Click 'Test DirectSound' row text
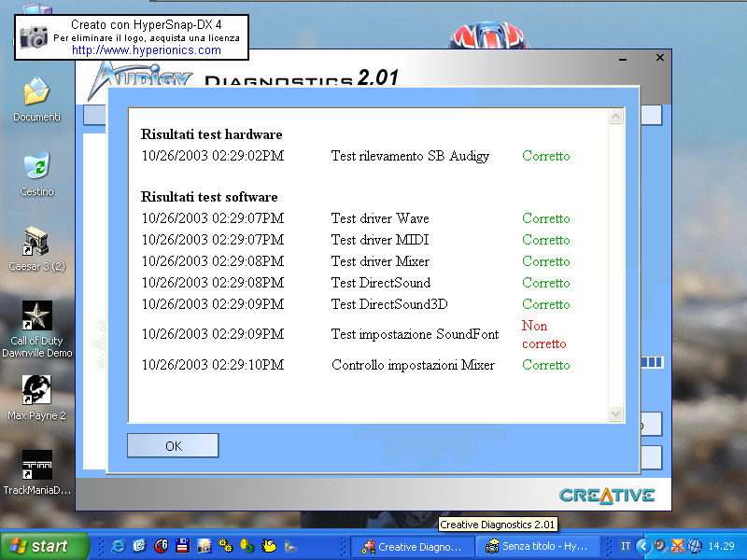 coord(381,283)
